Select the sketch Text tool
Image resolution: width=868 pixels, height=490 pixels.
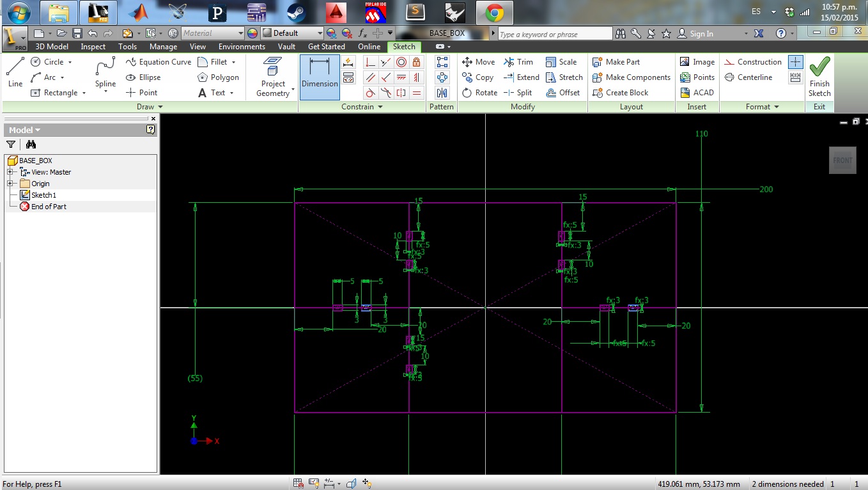click(212, 93)
